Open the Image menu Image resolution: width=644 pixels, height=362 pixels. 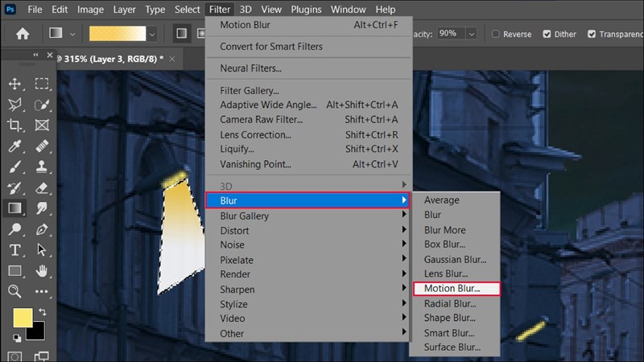90,9
